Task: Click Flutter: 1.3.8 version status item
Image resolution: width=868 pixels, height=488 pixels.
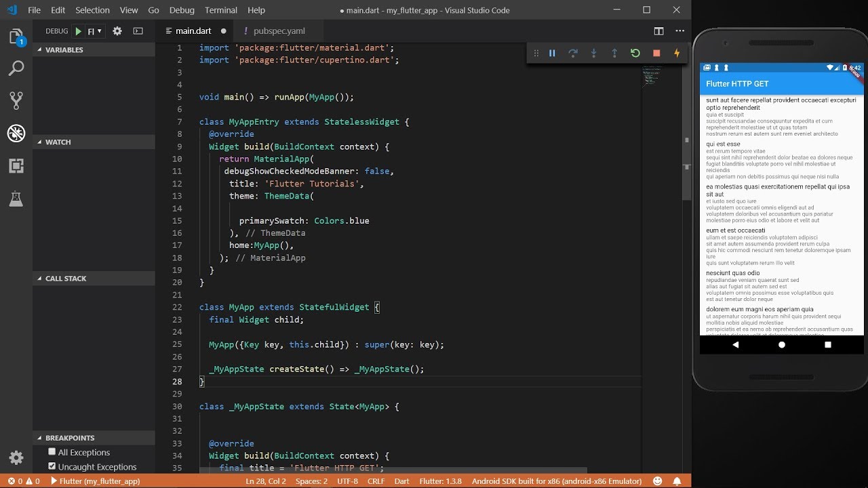Action: pyautogui.click(x=441, y=481)
